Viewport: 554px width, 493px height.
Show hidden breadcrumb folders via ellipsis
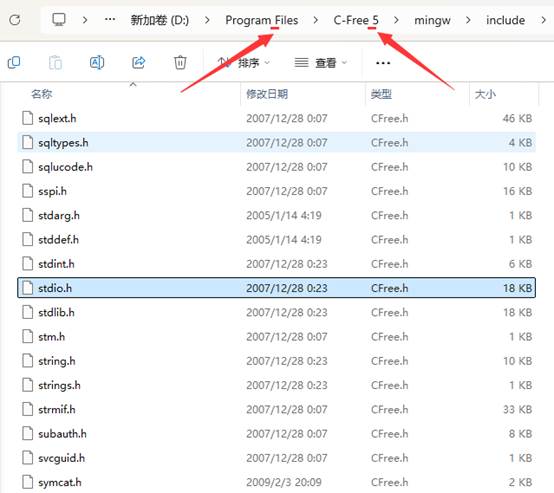[110, 19]
